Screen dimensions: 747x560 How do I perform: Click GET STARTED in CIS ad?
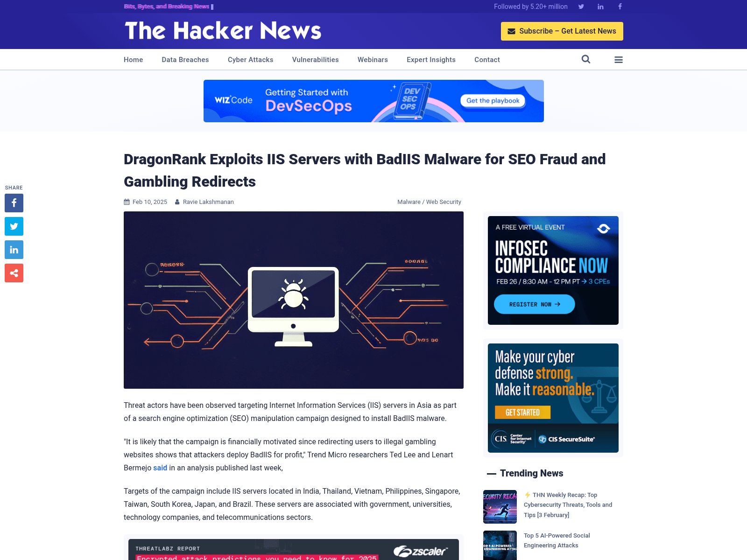(522, 413)
